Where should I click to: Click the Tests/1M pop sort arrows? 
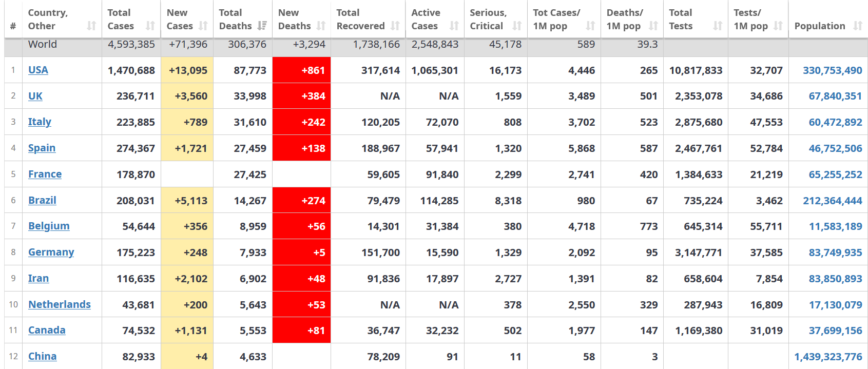(778, 26)
